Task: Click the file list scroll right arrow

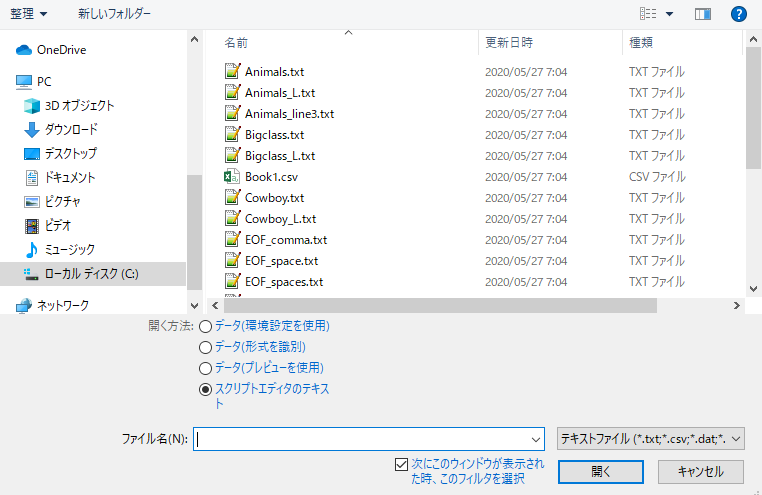Action: pos(737,306)
